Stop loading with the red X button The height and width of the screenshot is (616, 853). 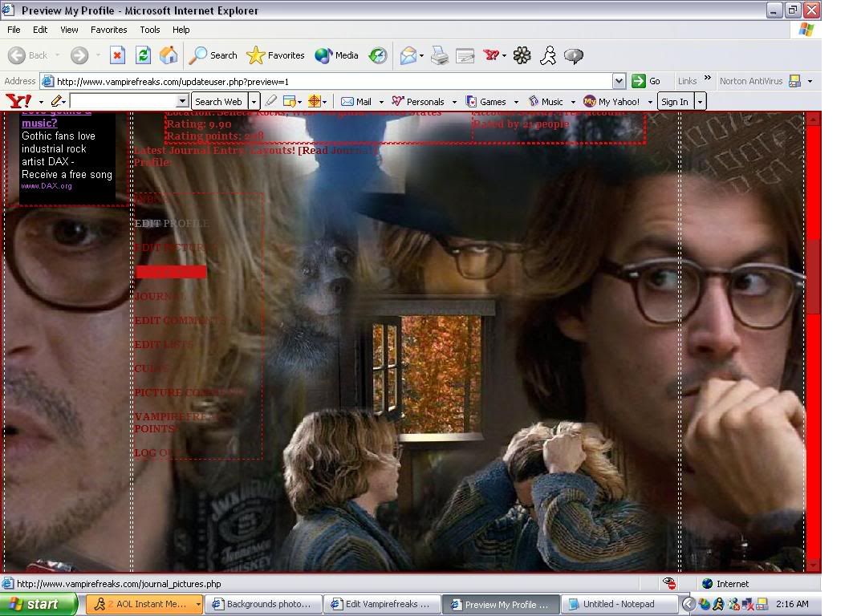(117, 55)
